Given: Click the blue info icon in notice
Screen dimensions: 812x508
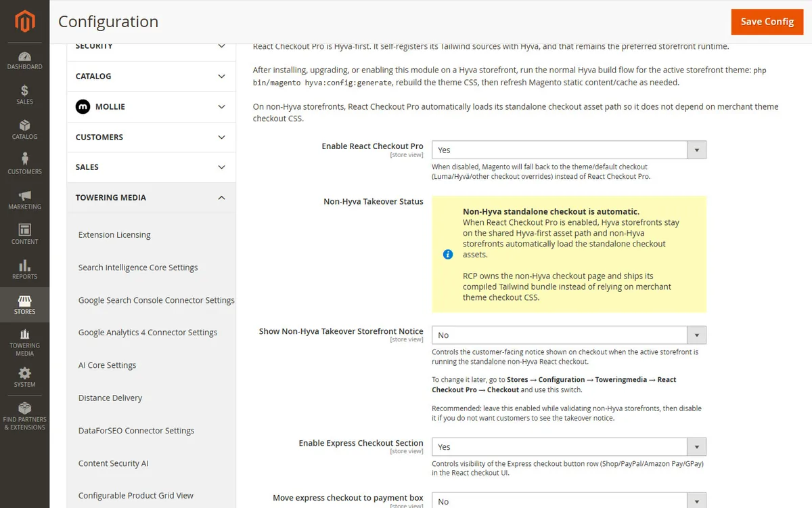Looking at the screenshot, I should tap(447, 255).
